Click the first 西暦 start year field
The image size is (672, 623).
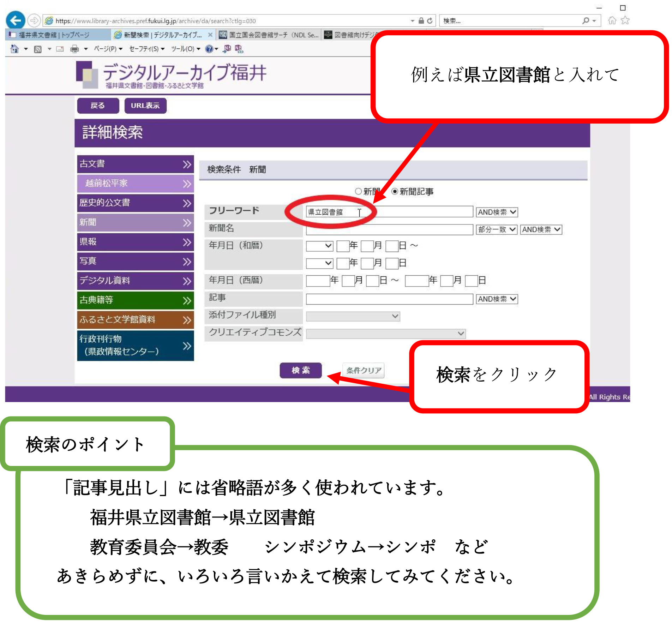click(x=318, y=281)
